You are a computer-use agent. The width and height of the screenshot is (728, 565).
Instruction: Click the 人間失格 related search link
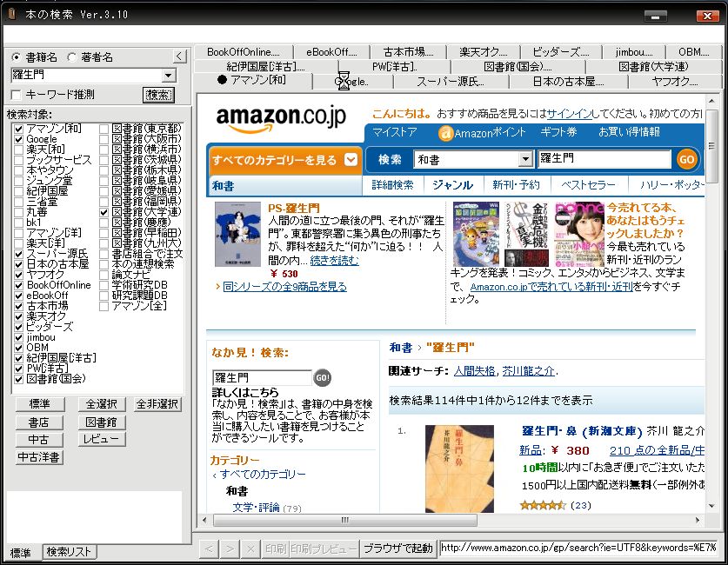coord(474,371)
